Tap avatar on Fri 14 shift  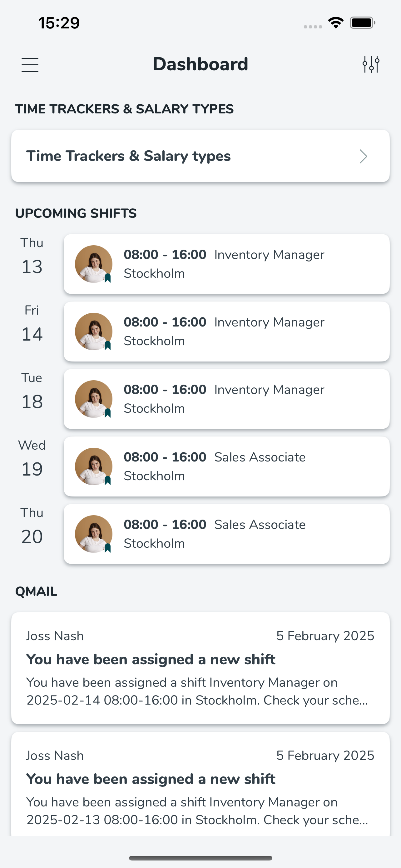click(94, 331)
